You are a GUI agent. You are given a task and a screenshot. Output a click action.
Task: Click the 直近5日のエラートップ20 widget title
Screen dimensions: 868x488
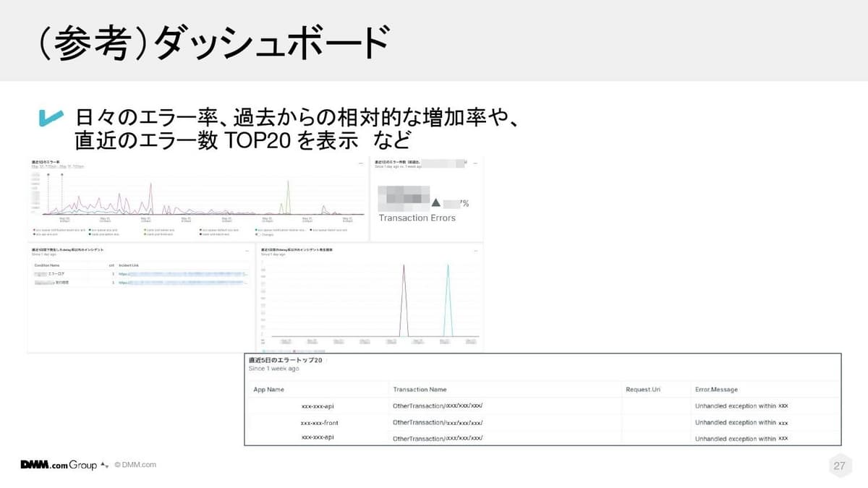[285, 359]
